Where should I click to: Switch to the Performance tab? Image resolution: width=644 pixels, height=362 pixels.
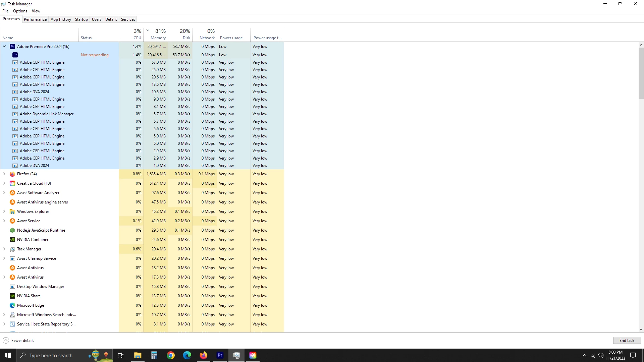click(35, 19)
